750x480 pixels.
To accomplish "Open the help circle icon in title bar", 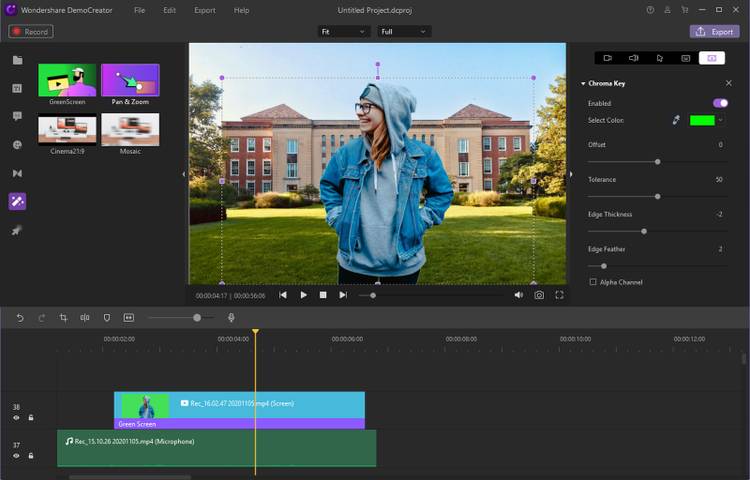I will pyautogui.click(x=650, y=10).
